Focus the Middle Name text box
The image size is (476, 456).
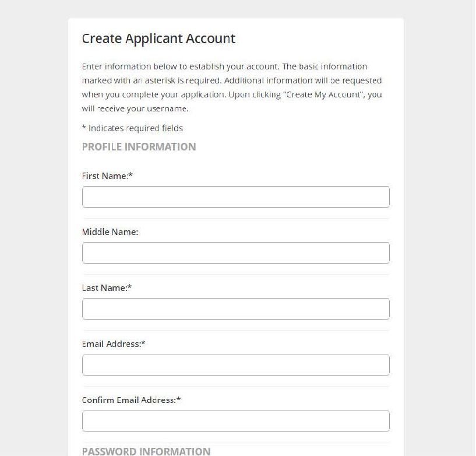236,252
